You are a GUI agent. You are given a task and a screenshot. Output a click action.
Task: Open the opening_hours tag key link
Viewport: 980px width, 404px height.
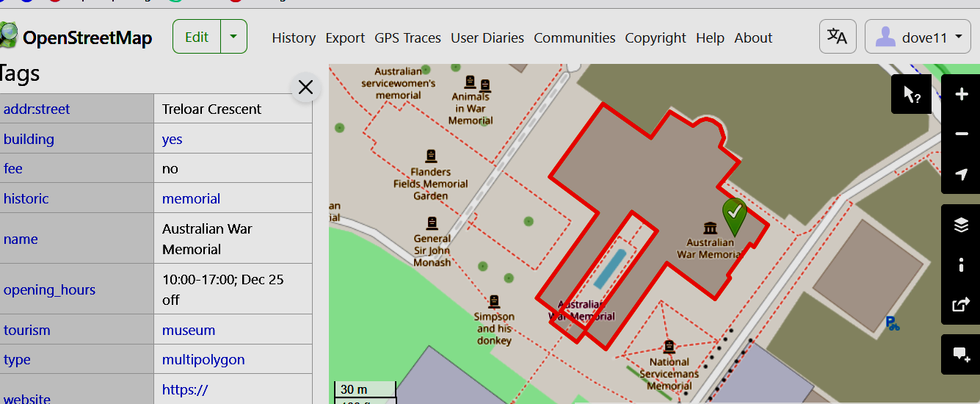tap(49, 289)
